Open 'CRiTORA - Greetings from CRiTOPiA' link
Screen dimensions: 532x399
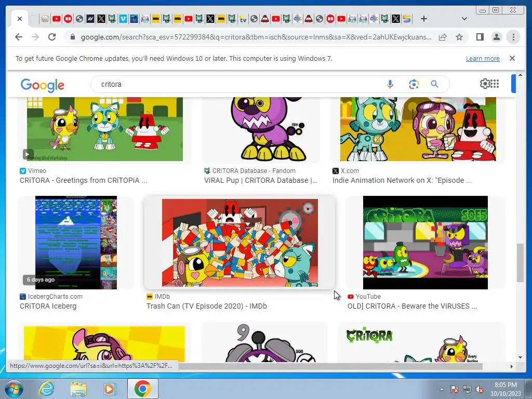[x=84, y=180]
